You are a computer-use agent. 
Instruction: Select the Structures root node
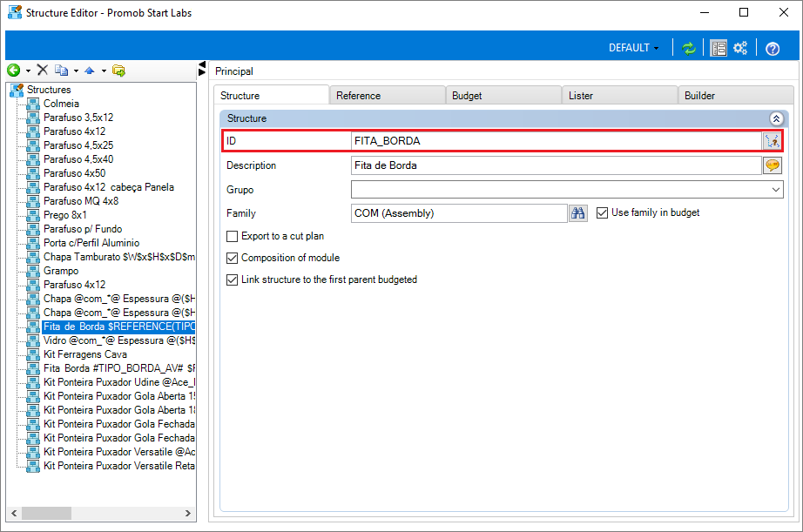(x=49, y=90)
